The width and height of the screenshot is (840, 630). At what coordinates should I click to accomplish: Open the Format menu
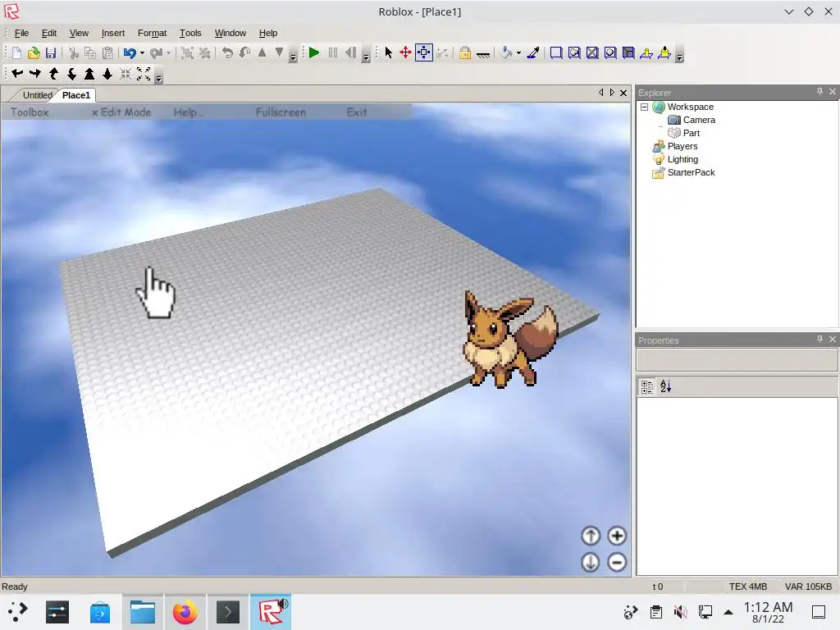coord(152,33)
